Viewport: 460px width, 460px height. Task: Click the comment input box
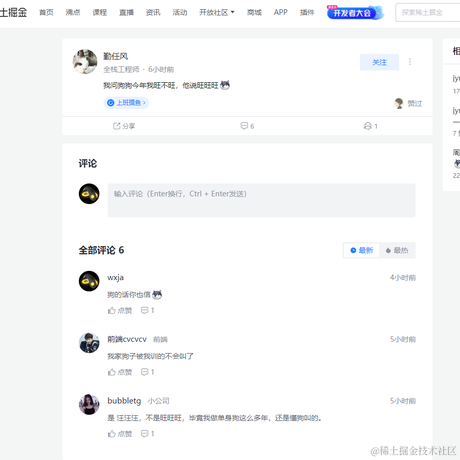(x=261, y=200)
